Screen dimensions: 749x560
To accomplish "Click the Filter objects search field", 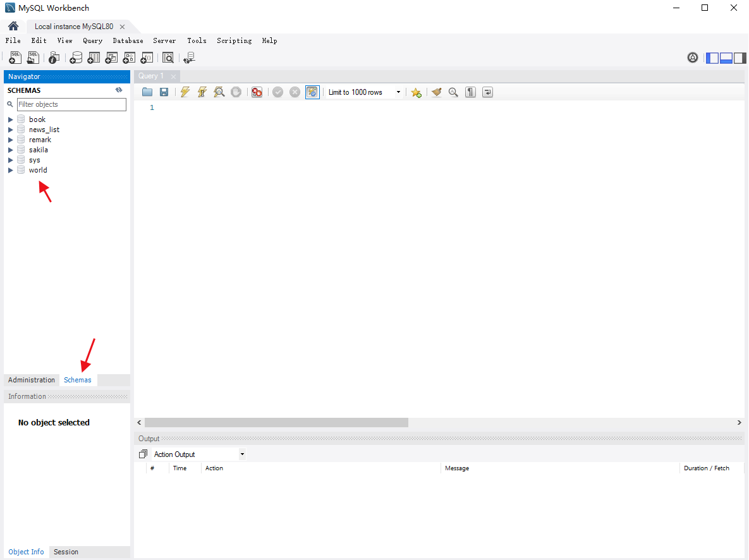I will pyautogui.click(x=71, y=104).
